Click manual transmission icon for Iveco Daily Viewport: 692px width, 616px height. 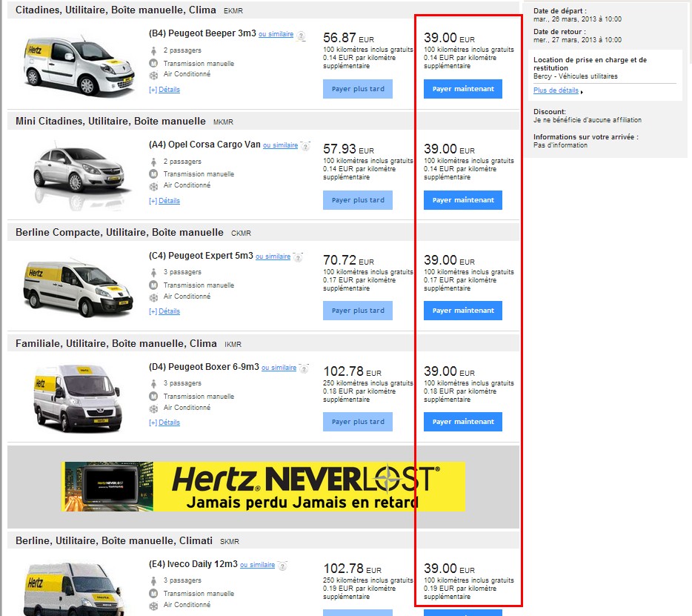[x=153, y=594]
